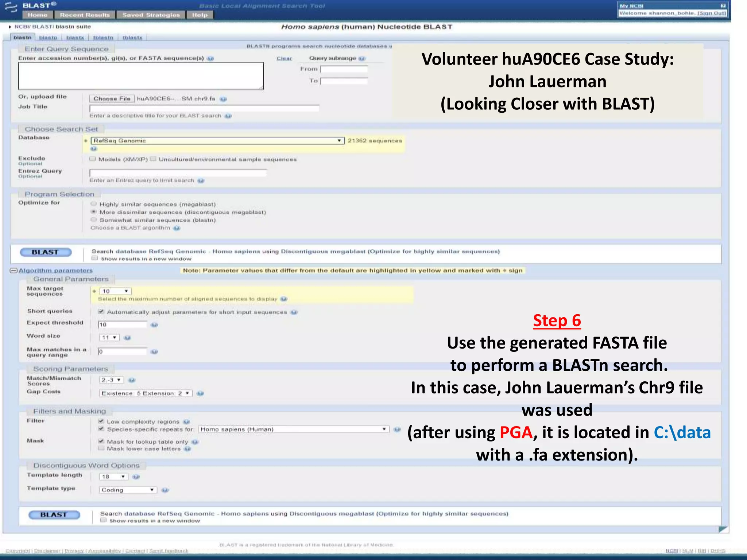This screenshot has height=560, width=747.
Task: Click help icon for Max matches in query range
Action: 154,351
